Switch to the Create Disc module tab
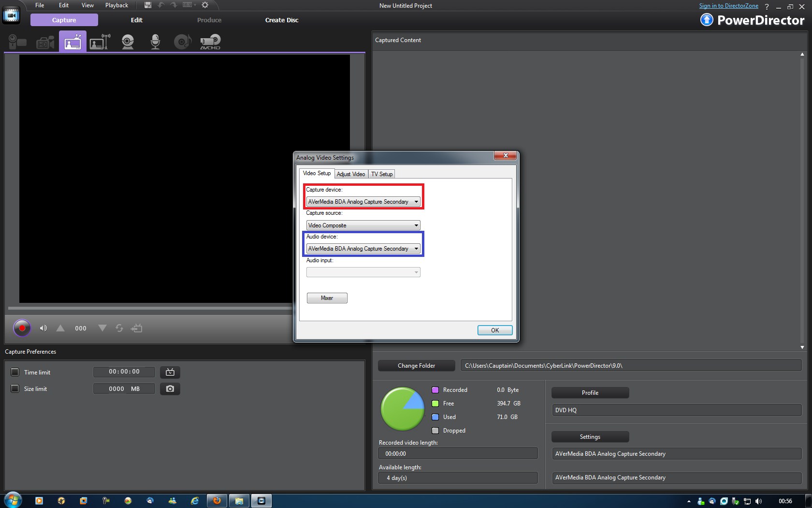The image size is (812, 508). pos(282,20)
